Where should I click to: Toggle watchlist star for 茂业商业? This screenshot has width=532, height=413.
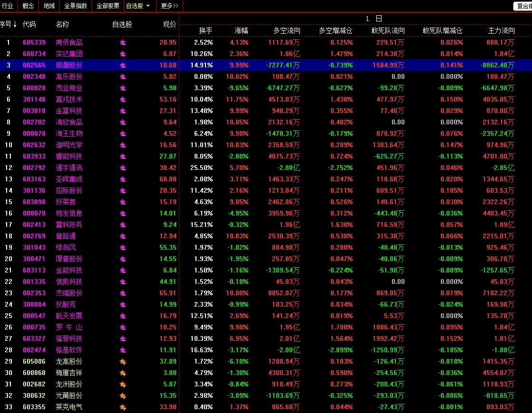[122, 88]
